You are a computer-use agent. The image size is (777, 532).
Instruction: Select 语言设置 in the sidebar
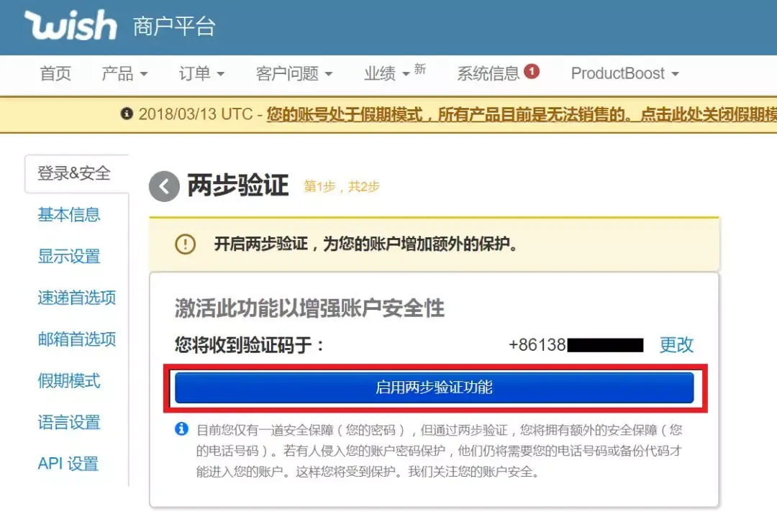pyautogui.click(x=69, y=423)
